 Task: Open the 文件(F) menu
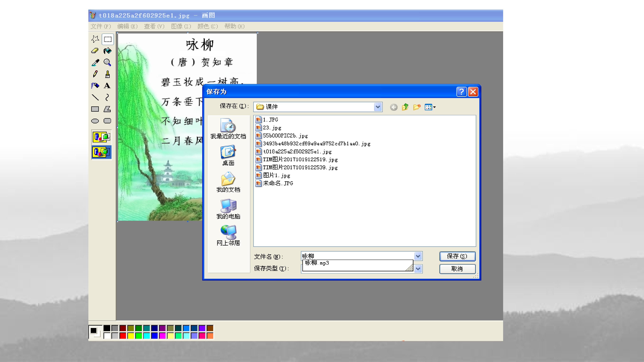[x=101, y=26]
